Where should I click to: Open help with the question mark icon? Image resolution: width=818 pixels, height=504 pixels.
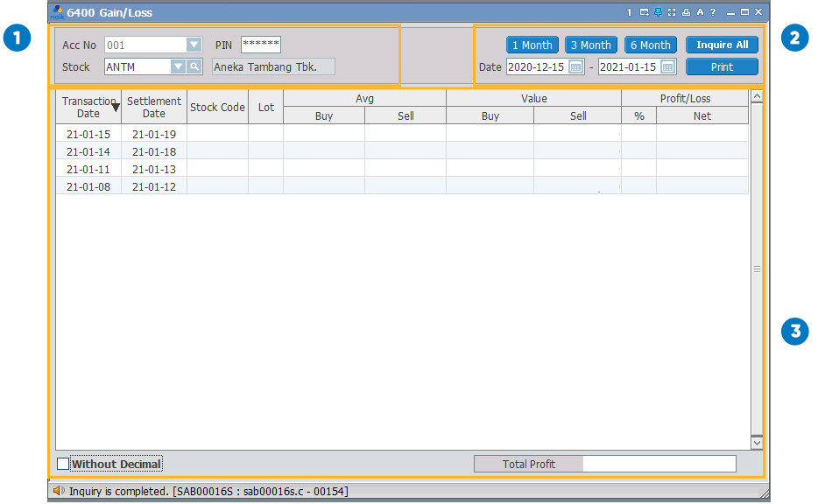coord(713,12)
